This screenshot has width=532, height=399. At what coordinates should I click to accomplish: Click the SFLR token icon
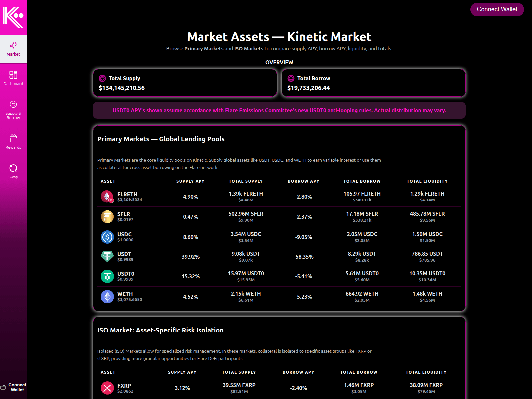point(107,217)
